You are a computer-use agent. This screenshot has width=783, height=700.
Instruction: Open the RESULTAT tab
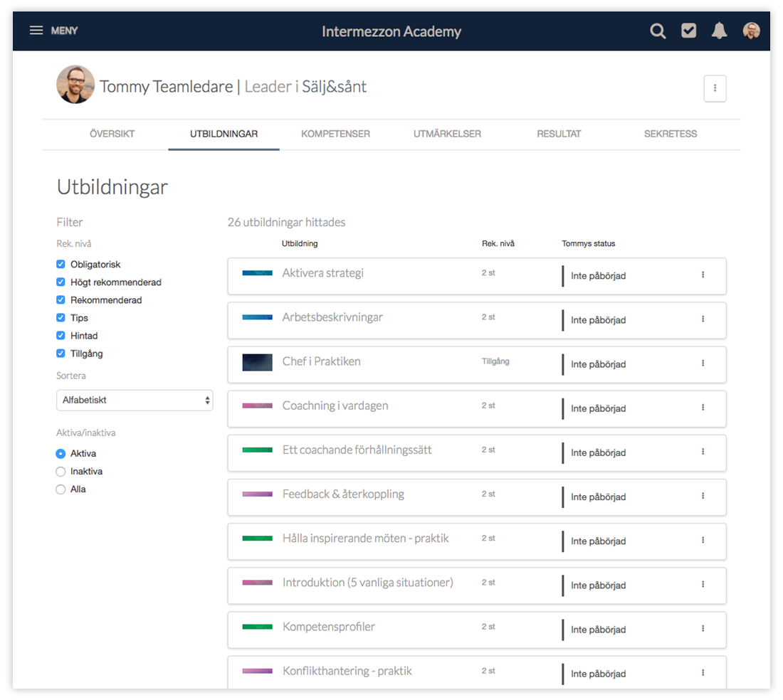pos(559,134)
